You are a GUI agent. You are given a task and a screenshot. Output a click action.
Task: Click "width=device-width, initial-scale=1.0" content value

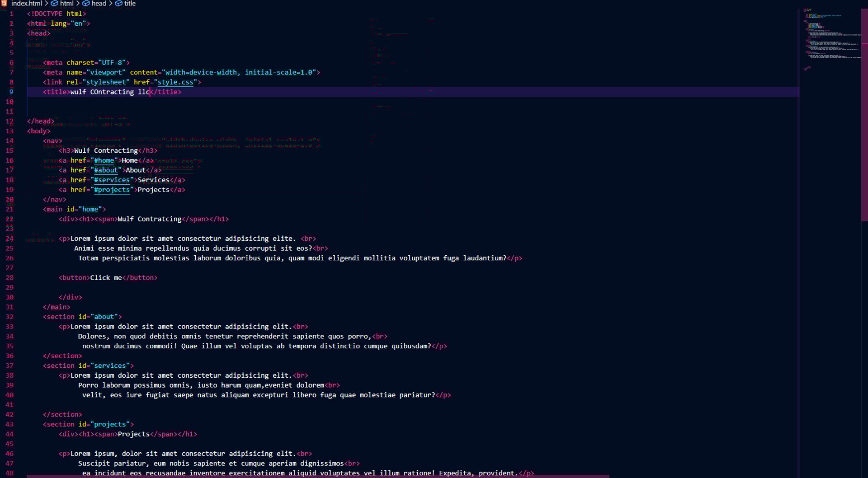tap(239, 72)
